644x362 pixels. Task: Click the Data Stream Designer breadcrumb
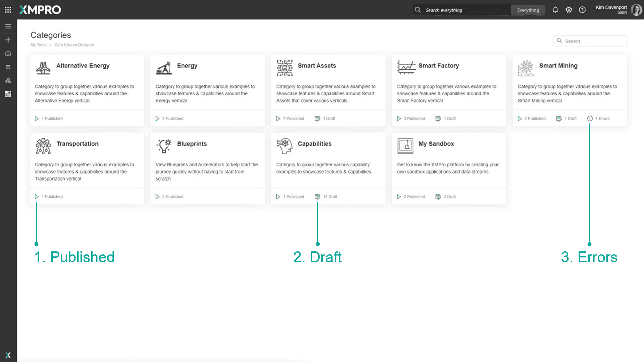tap(74, 45)
